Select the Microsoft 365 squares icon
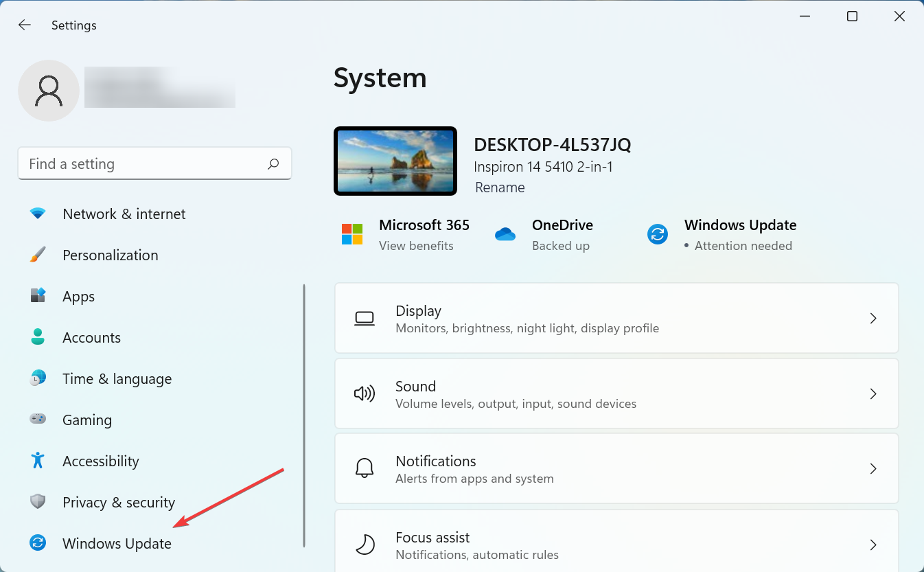 352,233
